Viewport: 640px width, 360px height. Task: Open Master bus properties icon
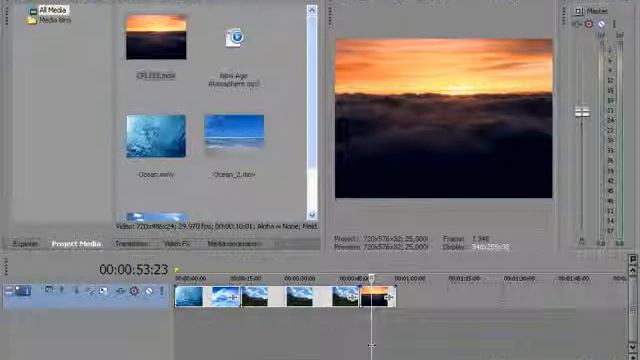[x=579, y=11]
